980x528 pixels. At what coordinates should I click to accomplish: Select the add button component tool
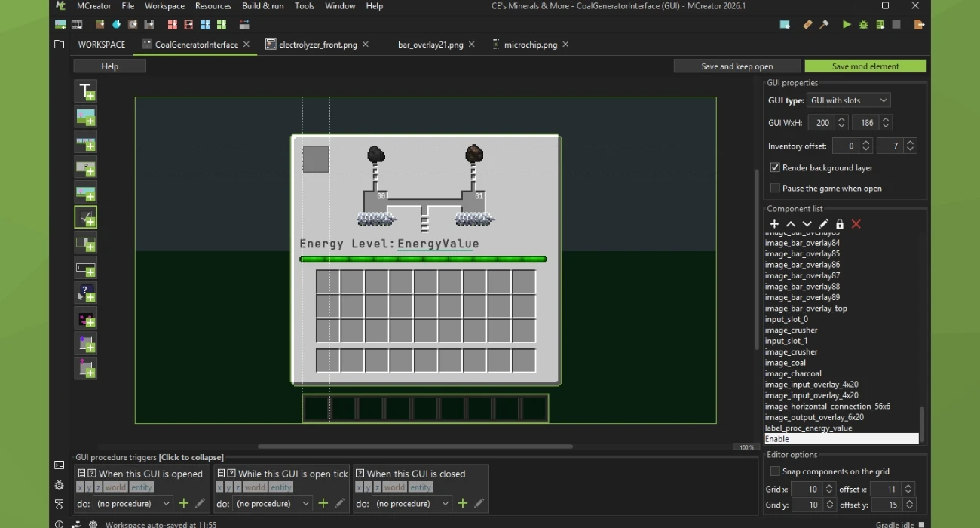coord(86,167)
